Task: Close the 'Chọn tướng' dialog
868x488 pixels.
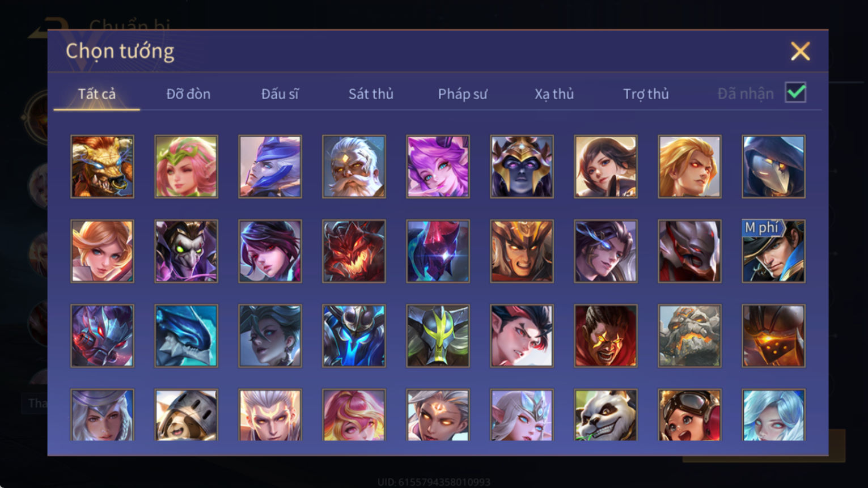Action: coord(800,52)
